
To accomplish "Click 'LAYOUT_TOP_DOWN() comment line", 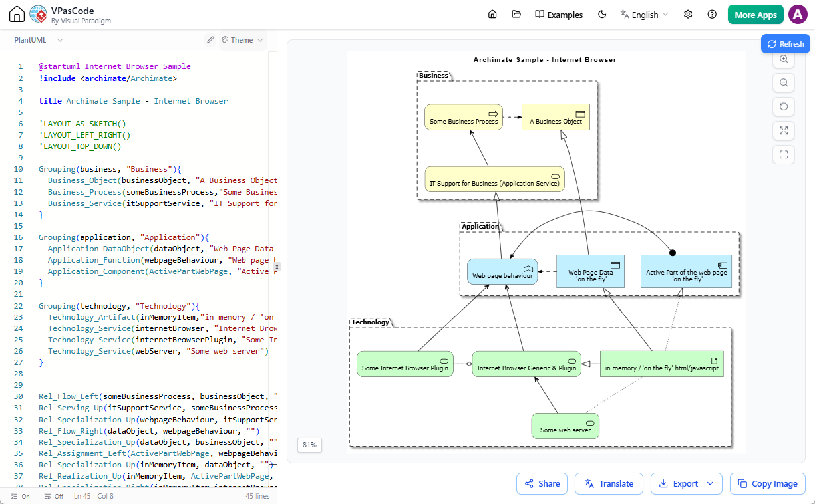I will [80, 146].
